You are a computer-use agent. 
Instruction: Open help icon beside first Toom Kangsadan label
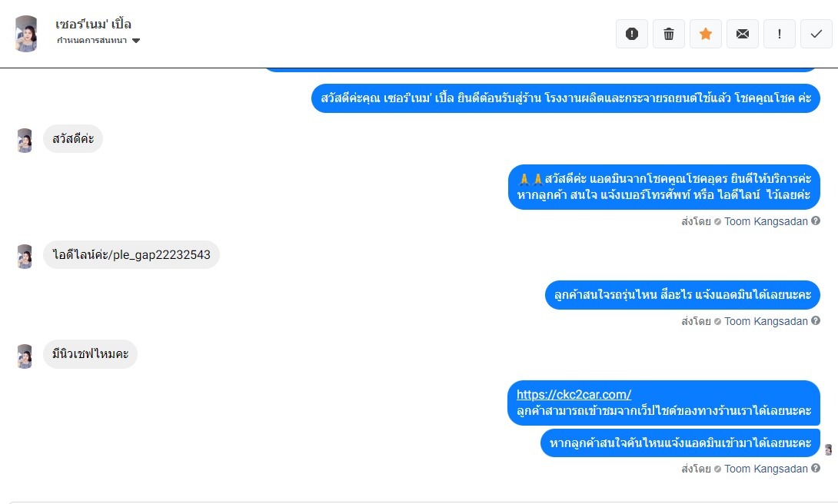[x=816, y=220]
